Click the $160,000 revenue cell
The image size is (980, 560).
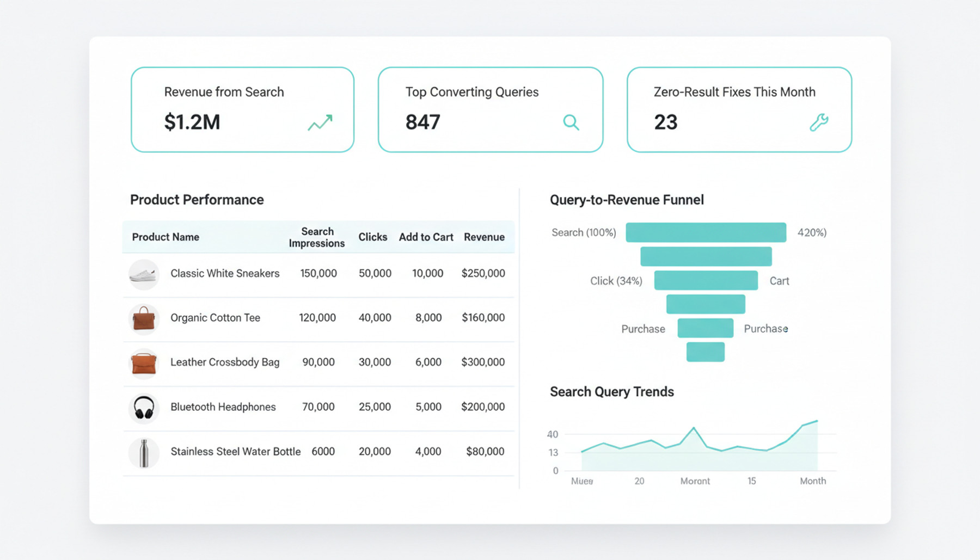pos(483,318)
